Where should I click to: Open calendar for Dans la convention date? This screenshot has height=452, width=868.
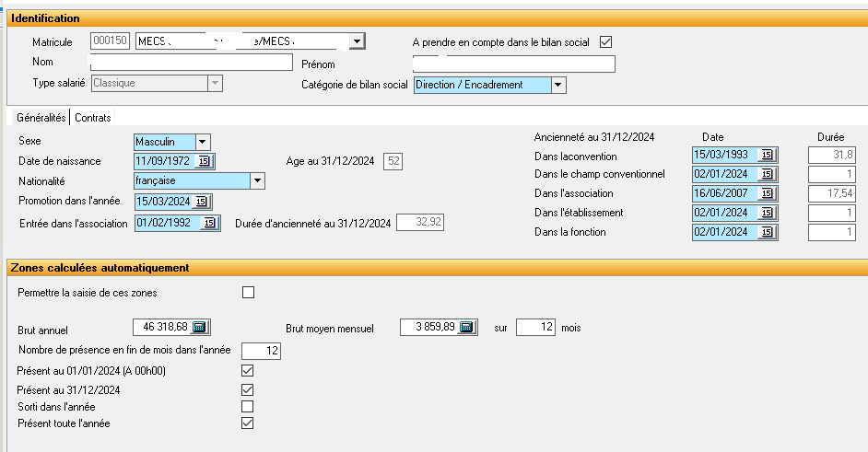tap(767, 156)
